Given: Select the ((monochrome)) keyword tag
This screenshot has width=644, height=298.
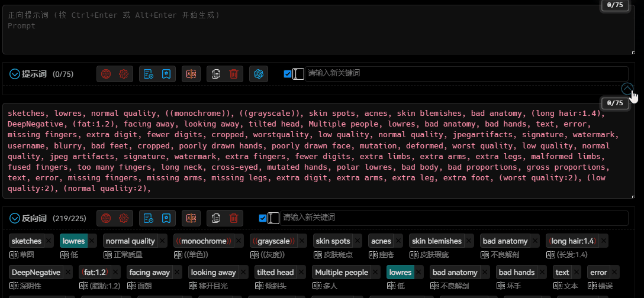Looking at the screenshot, I should pos(203,241).
